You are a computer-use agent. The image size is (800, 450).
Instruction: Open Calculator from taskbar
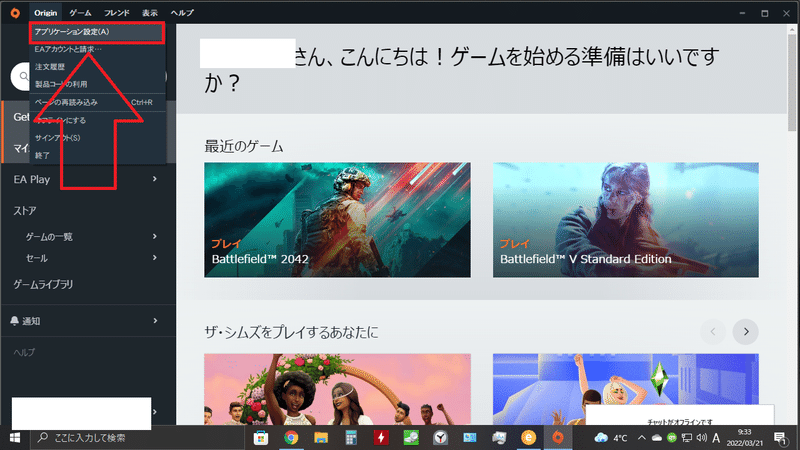[x=351, y=438]
